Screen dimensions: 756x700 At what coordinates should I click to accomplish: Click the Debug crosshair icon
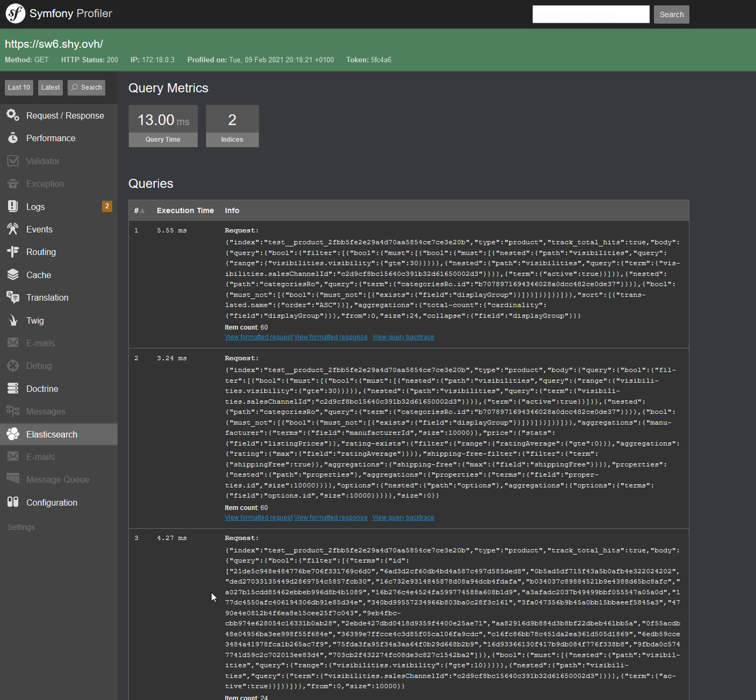(x=13, y=365)
